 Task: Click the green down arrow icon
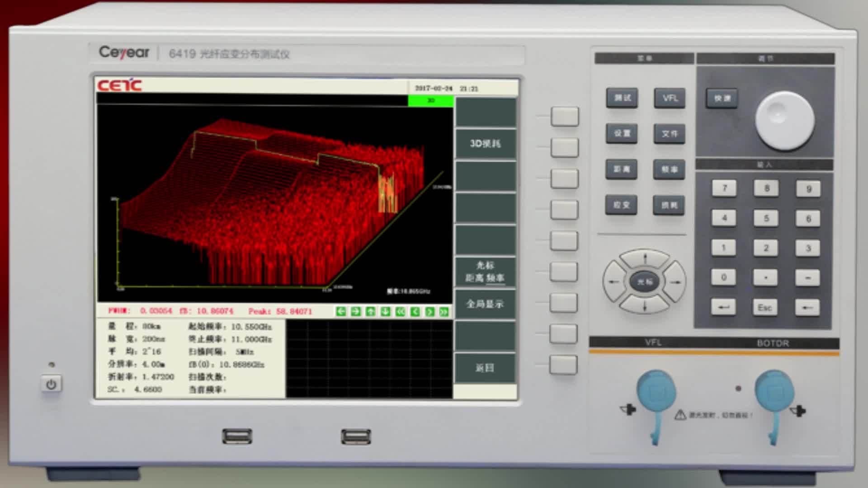tap(385, 311)
